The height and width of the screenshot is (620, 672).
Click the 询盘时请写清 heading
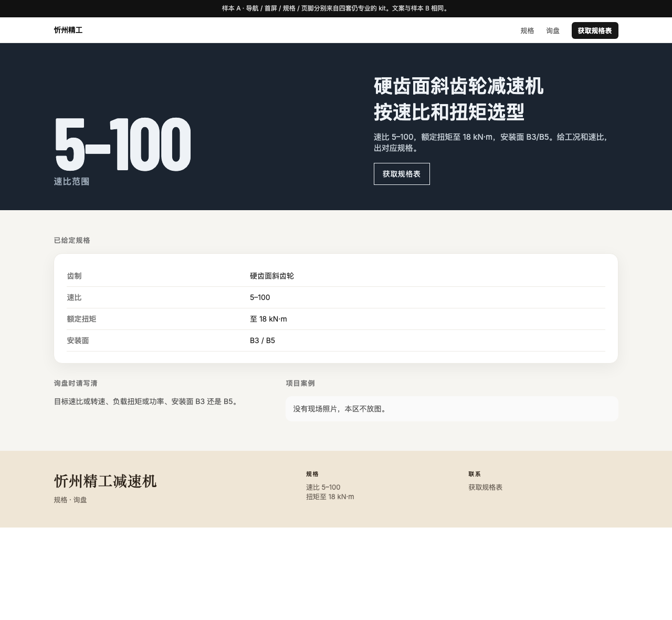click(x=76, y=383)
